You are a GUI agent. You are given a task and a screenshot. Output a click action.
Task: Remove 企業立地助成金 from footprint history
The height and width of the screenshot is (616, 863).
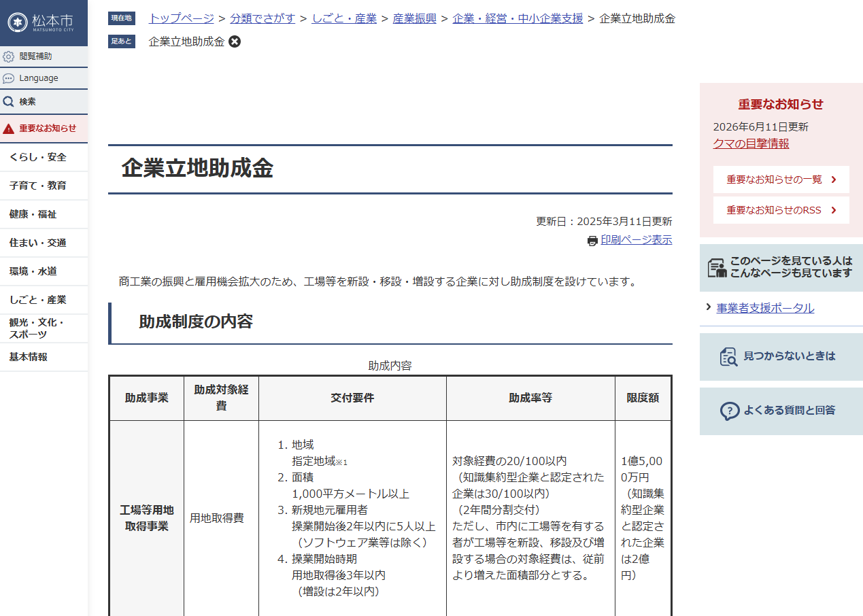(x=235, y=41)
